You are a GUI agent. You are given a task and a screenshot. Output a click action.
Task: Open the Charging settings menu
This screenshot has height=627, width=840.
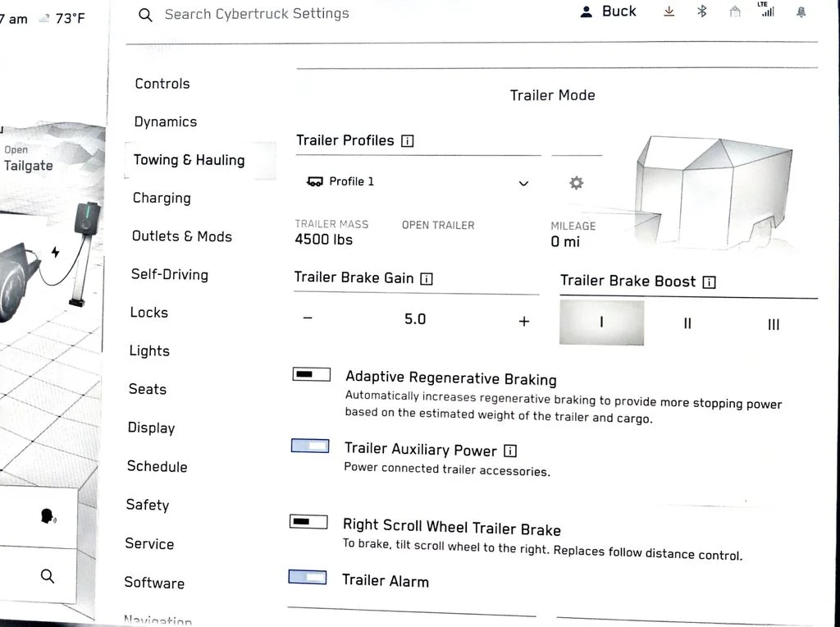point(162,198)
